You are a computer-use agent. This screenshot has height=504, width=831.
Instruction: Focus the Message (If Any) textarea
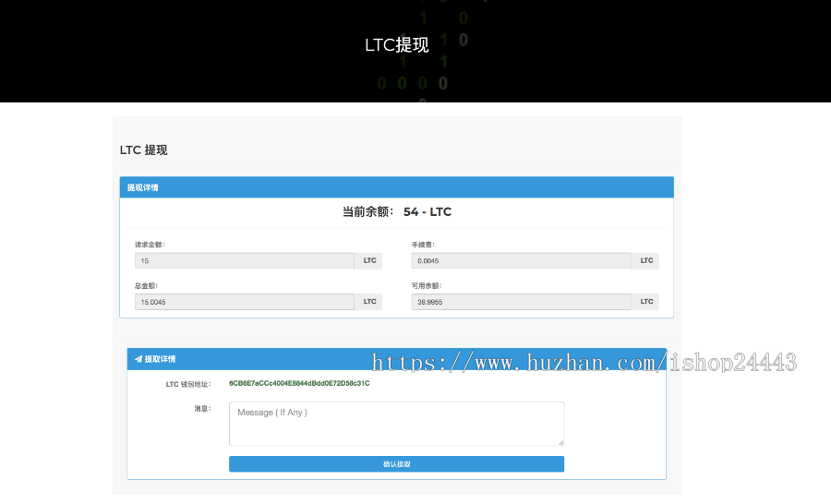point(396,424)
